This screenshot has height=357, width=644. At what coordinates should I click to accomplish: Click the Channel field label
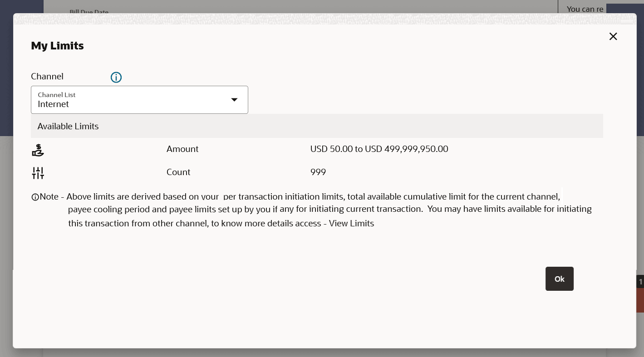click(47, 76)
